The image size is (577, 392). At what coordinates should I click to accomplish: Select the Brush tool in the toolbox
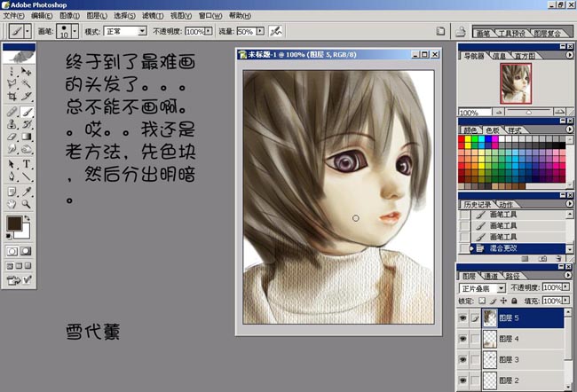pyautogui.click(x=27, y=113)
